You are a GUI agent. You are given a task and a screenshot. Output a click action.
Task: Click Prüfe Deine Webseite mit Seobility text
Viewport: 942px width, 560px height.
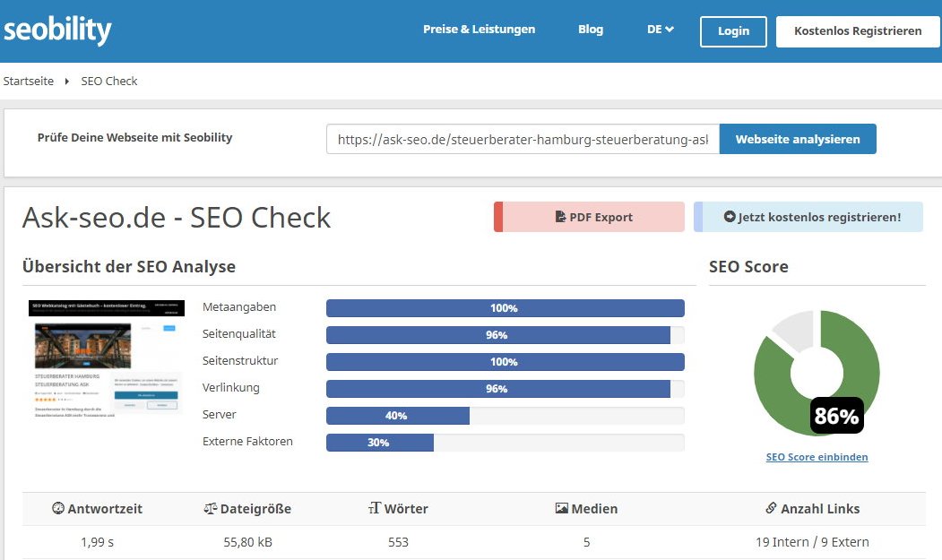134,138
